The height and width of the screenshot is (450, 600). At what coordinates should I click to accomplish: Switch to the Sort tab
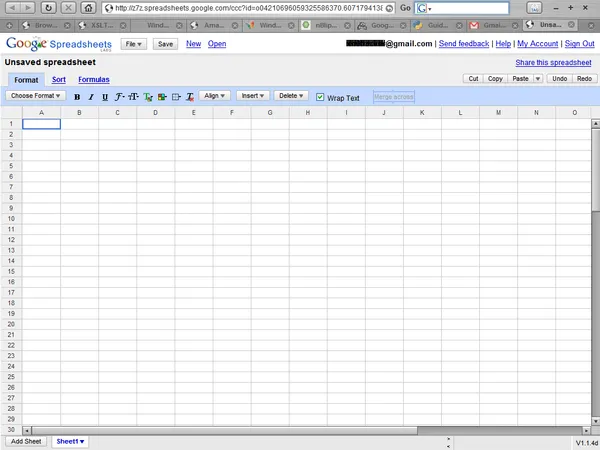click(59, 79)
